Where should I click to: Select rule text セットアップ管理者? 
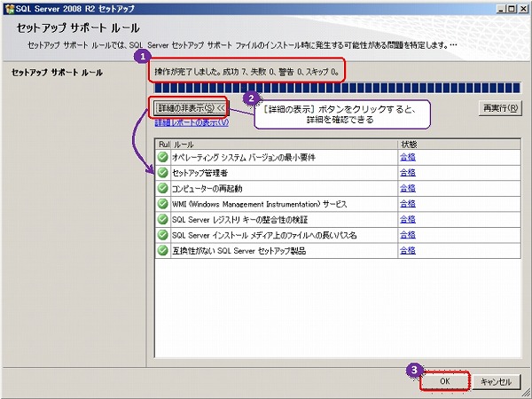point(199,173)
